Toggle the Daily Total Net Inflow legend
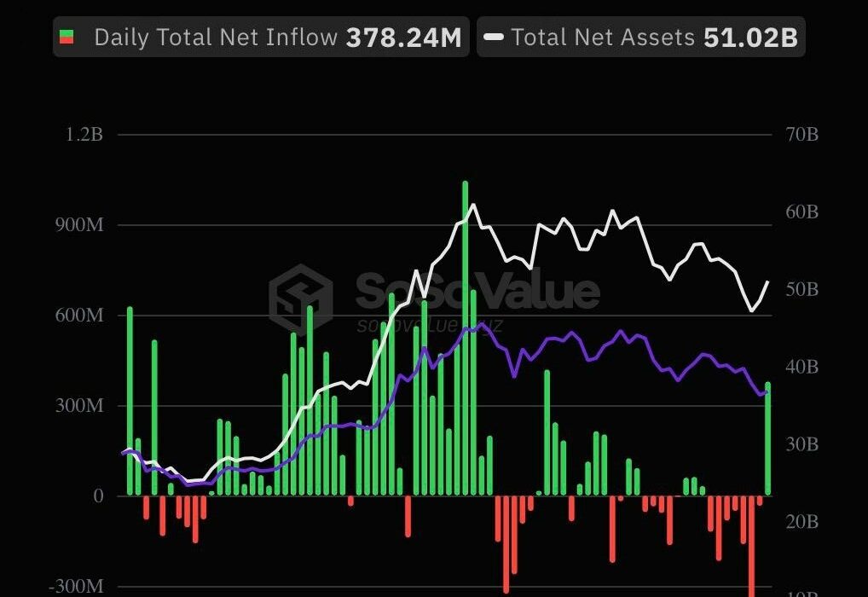Image resolution: width=868 pixels, height=597 pixels. point(261,38)
